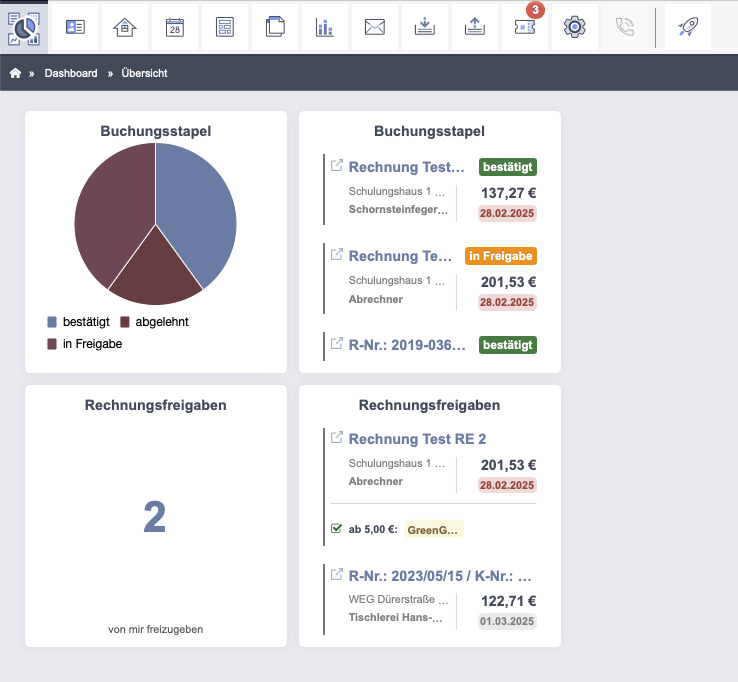Open R-Nr.: 2023/05/15 / K-Nr. link
738x682 pixels.
tap(440, 576)
